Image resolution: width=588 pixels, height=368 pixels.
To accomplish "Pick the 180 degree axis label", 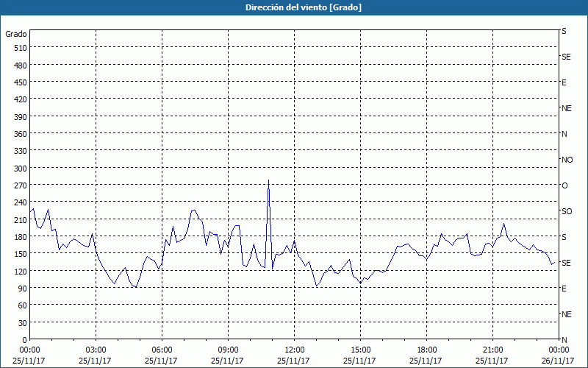I will pos(21,237).
